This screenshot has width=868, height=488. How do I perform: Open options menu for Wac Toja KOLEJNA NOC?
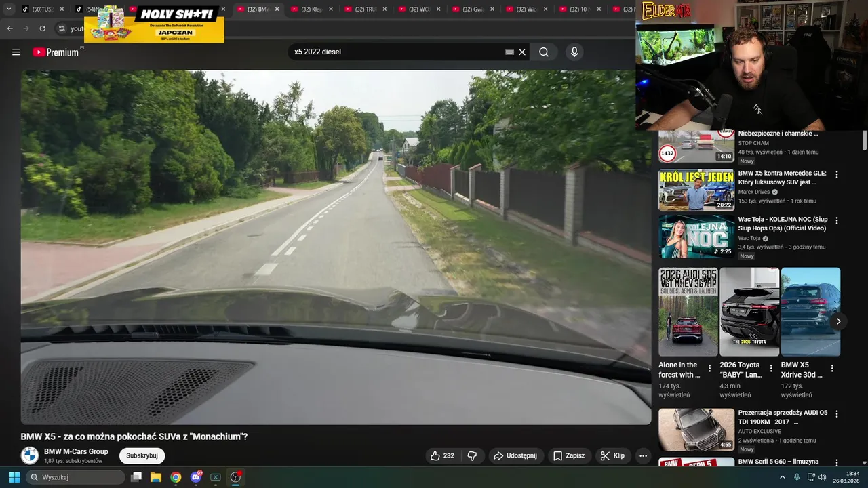(837, 220)
